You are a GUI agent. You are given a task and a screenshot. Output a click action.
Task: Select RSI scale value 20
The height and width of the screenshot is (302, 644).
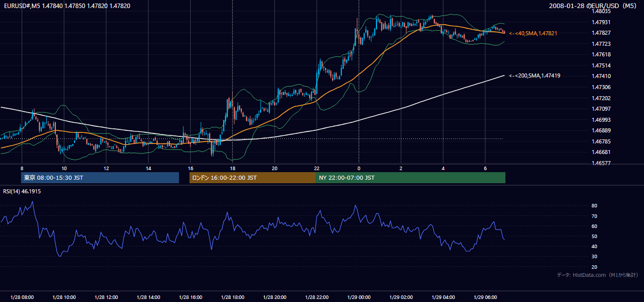pos(595,267)
